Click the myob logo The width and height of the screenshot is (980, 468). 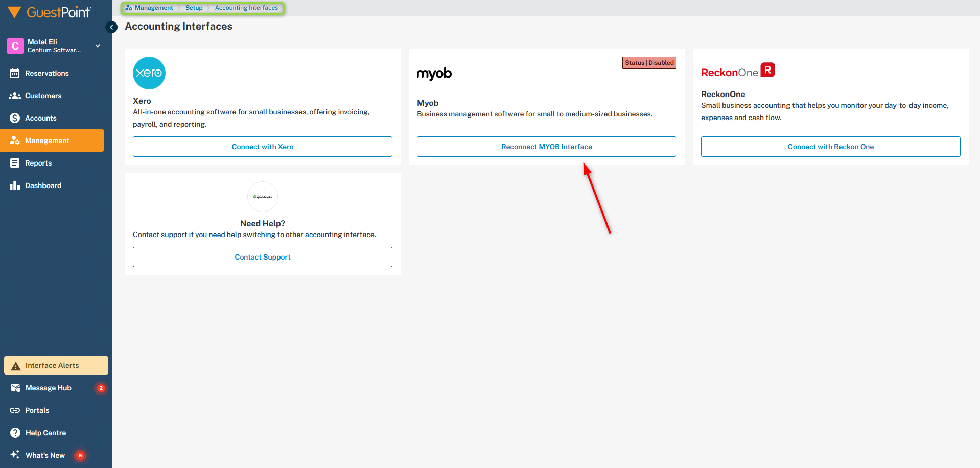(x=434, y=74)
